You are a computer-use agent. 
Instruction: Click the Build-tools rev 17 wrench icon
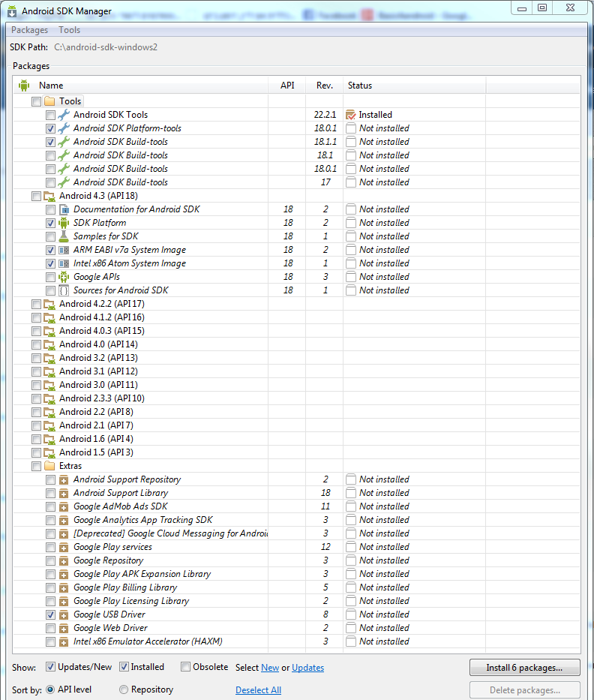(64, 182)
